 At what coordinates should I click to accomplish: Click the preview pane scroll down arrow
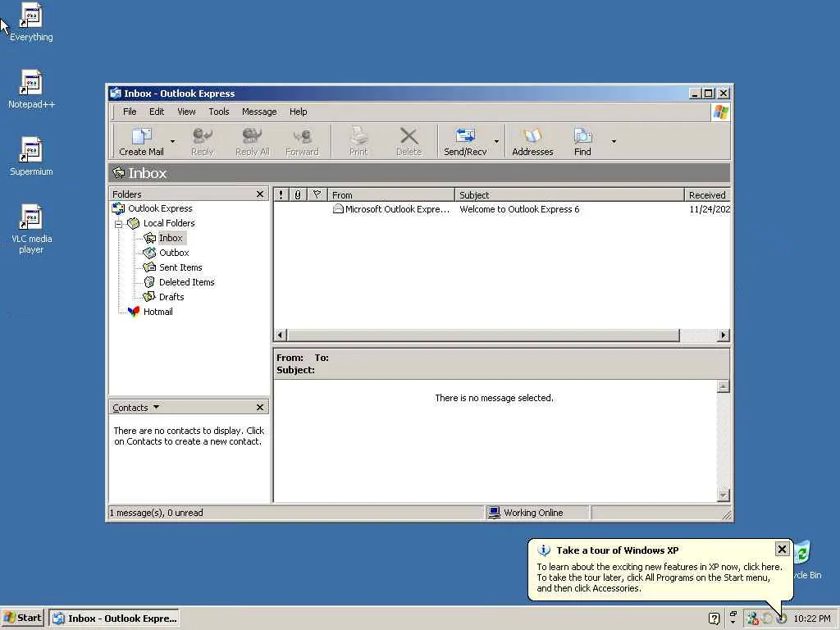point(724,495)
